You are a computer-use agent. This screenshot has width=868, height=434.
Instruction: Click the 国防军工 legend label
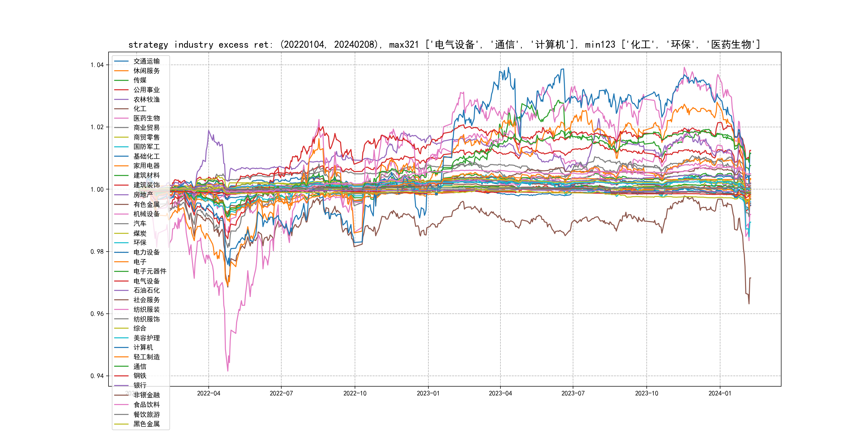[146, 147]
